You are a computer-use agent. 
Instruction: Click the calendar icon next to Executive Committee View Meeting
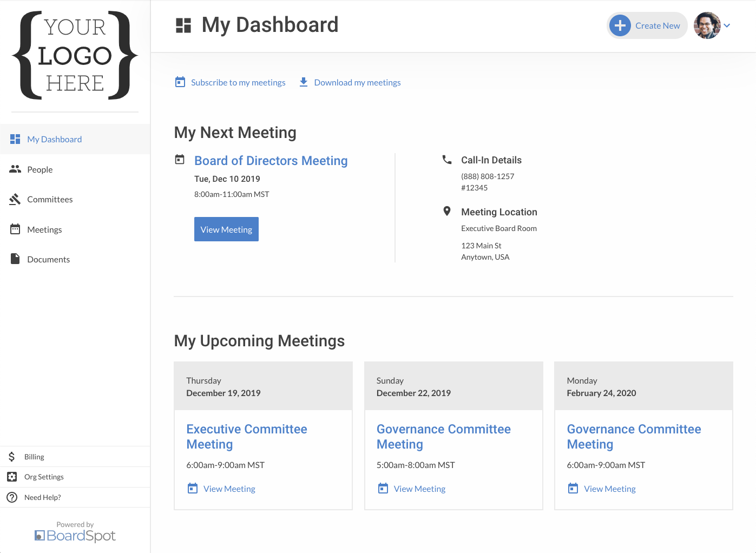click(192, 488)
